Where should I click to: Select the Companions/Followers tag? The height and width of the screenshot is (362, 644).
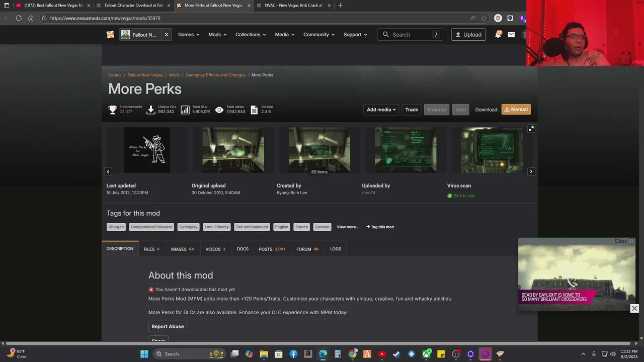point(151,227)
